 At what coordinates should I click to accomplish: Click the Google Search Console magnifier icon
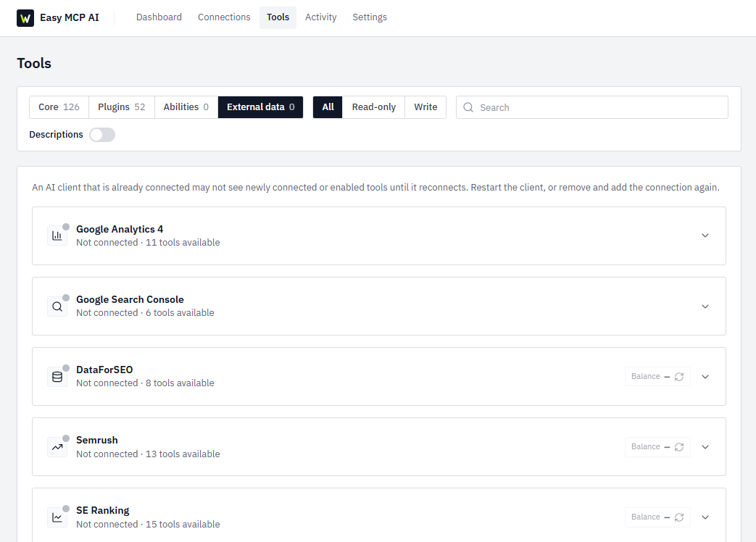[x=57, y=307]
